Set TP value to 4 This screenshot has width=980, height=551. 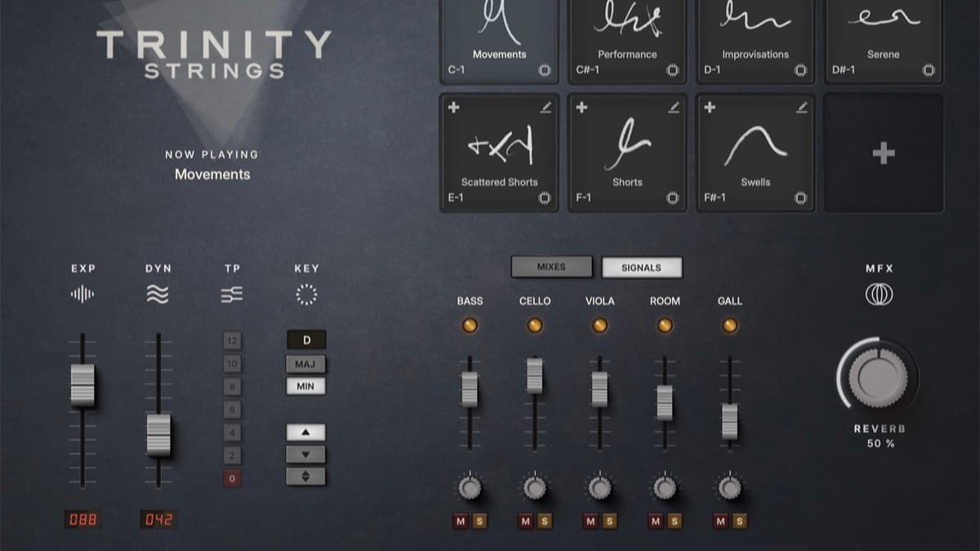pos(232,433)
